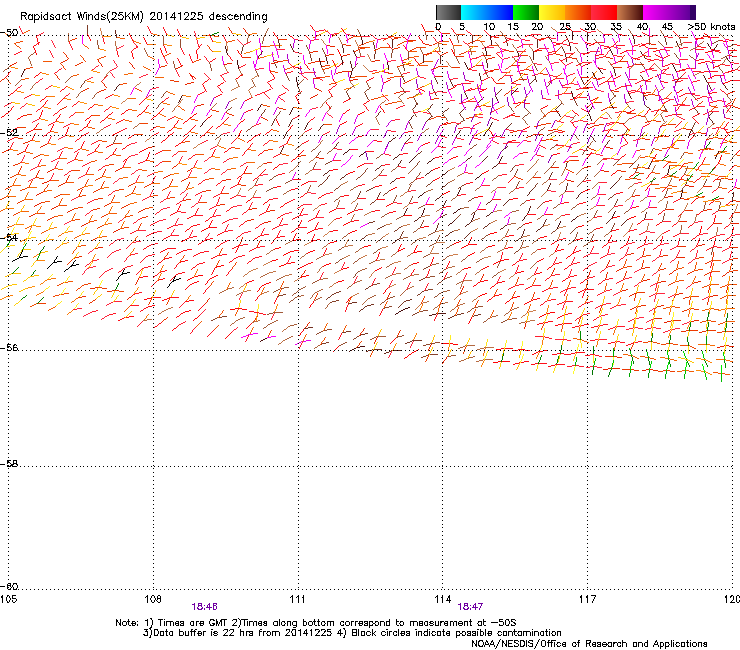Click the chart title 'Rapidscat Winds(25KM) 20141225 descending'

143,17
